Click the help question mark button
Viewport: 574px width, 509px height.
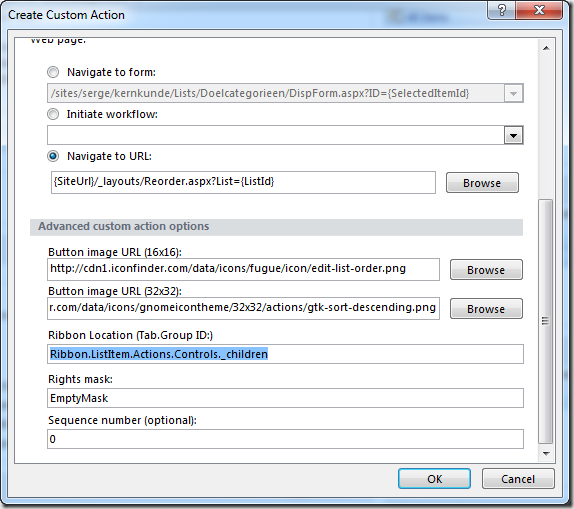point(501,10)
